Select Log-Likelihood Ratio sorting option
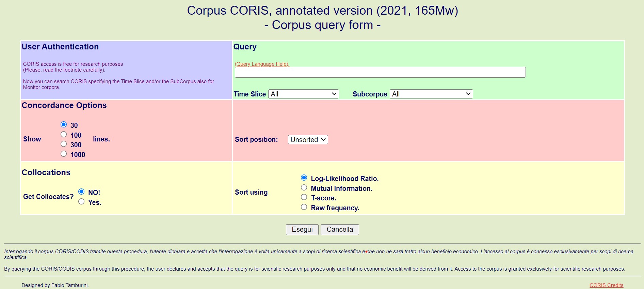This screenshot has width=644, height=289. 304,178
